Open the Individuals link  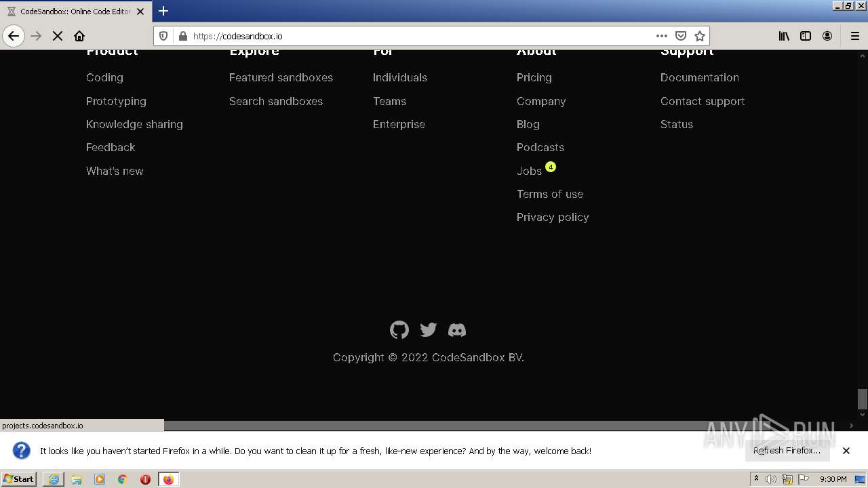(x=400, y=77)
